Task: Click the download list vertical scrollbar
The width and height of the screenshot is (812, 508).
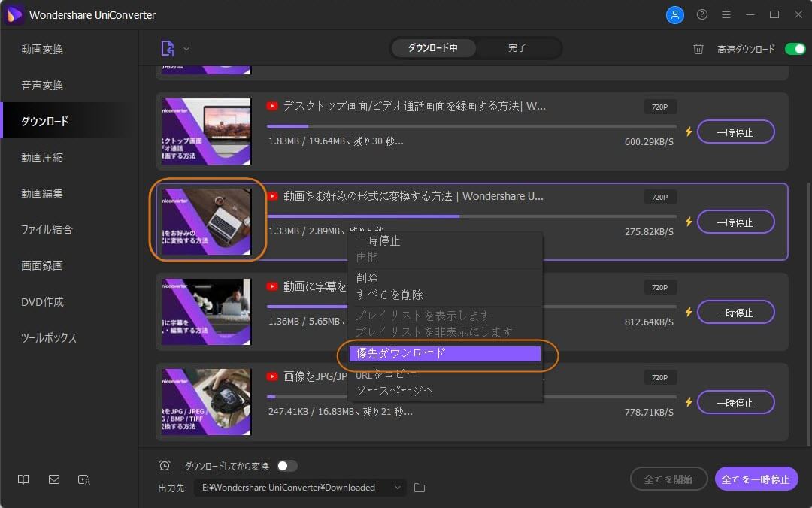Action: click(807, 313)
